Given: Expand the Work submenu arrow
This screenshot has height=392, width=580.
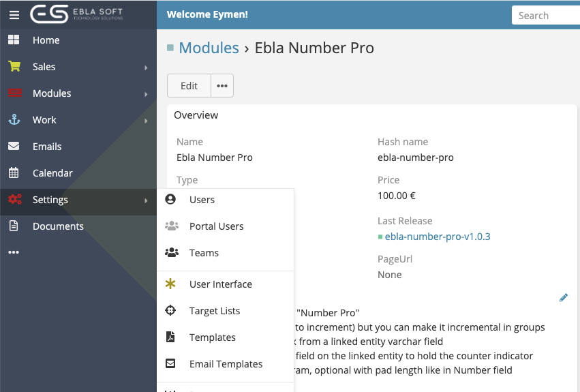Looking at the screenshot, I should coord(146,121).
